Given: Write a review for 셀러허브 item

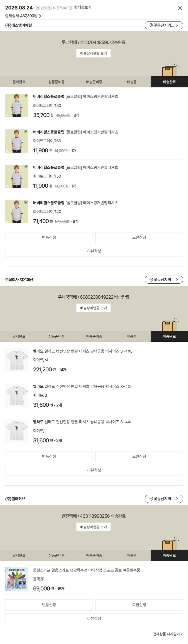Looking at the screenshot, I should [94, 618].
